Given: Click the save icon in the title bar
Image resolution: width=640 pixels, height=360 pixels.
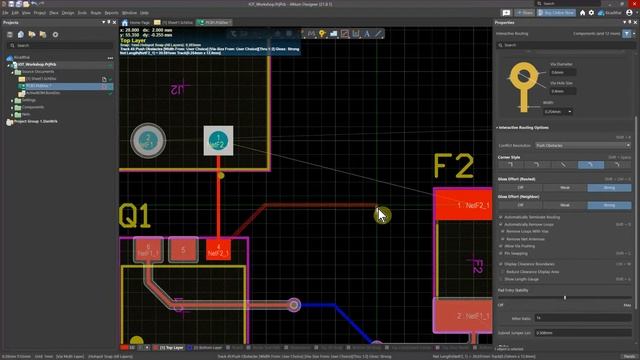Looking at the screenshot, I should click(x=11, y=4).
